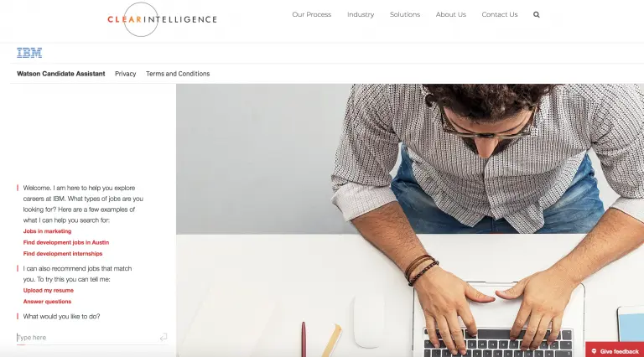Choose Upload my resume option
This screenshot has height=357, width=644.
tap(49, 290)
